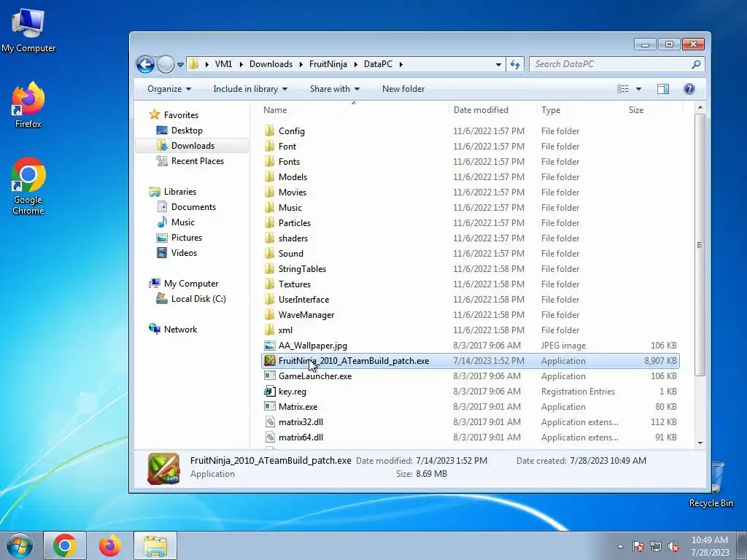Click Downloads in the address path
747x560 pixels.
(x=271, y=64)
